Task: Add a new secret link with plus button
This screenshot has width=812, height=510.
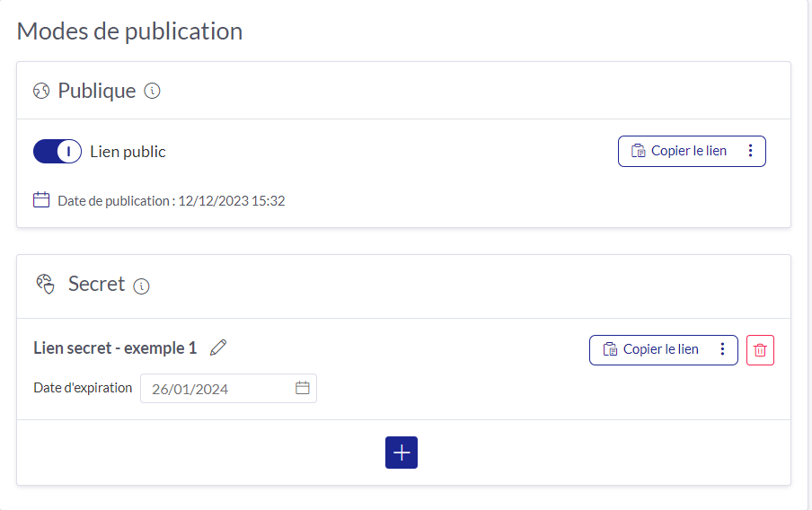Action: click(402, 453)
